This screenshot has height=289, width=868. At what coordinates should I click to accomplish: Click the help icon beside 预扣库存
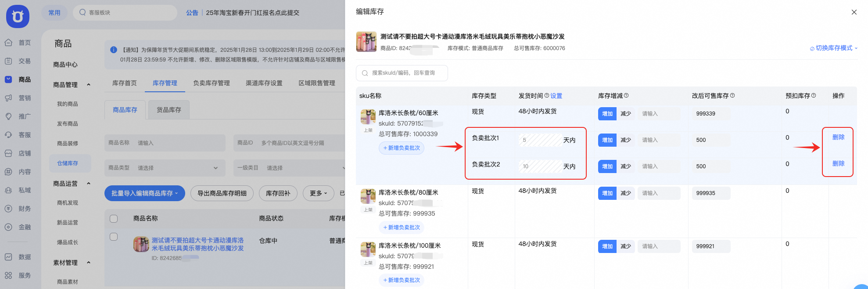(x=814, y=95)
